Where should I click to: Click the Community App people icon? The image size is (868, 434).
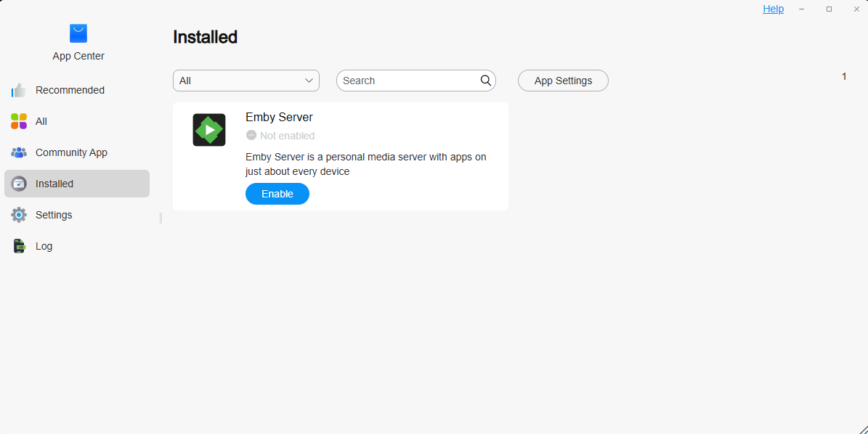(x=19, y=152)
